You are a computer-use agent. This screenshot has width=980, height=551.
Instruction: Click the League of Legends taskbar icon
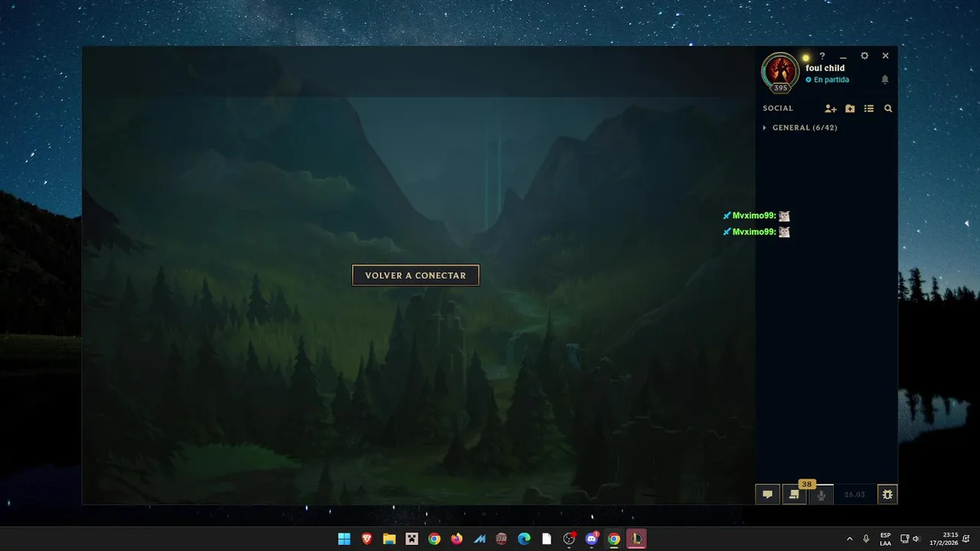pos(636,539)
